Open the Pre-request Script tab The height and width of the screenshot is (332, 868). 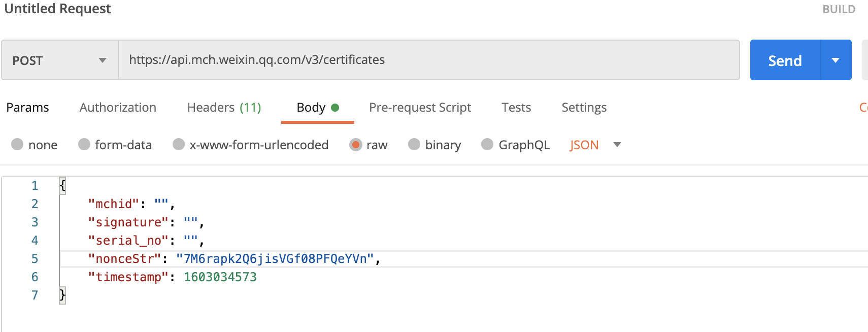click(x=420, y=108)
